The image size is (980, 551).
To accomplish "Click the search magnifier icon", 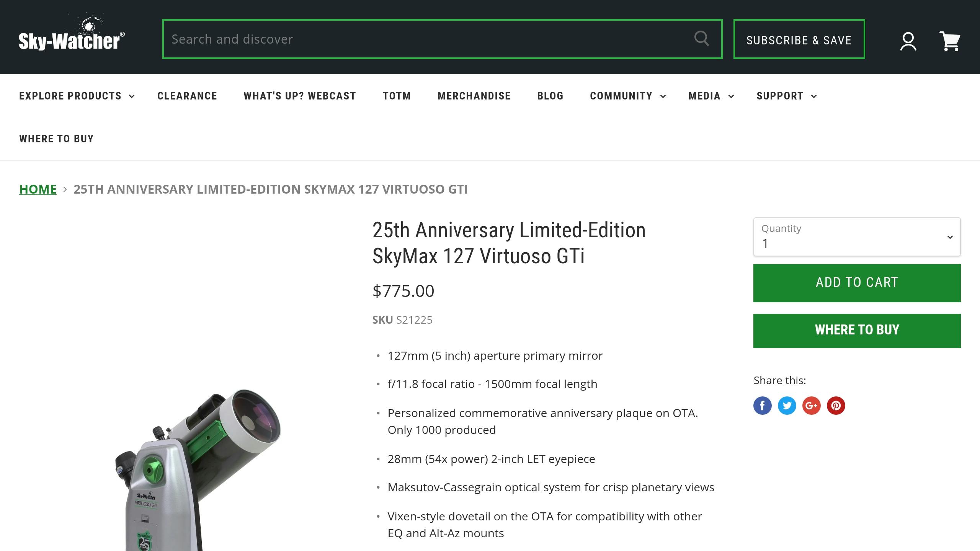I will tap(702, 39).
